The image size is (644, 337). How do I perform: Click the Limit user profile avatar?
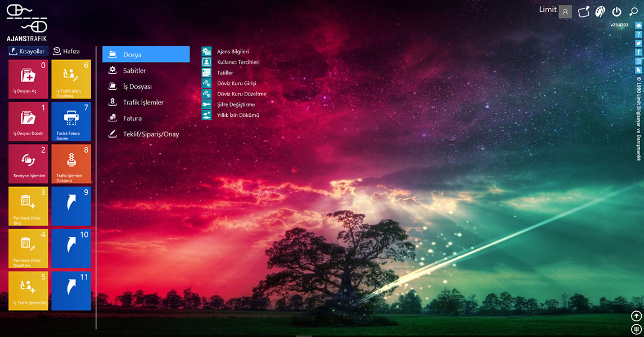(565, 12)
